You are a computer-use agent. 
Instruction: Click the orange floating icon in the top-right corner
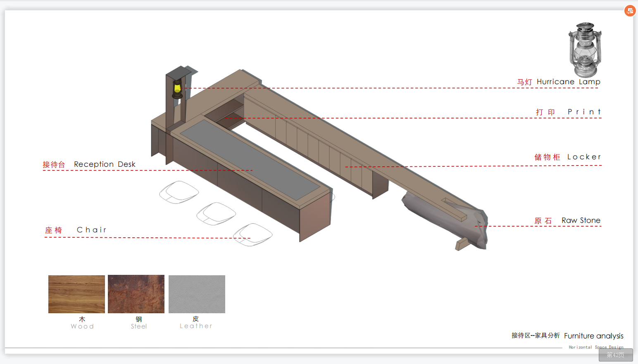coord(630,11)
